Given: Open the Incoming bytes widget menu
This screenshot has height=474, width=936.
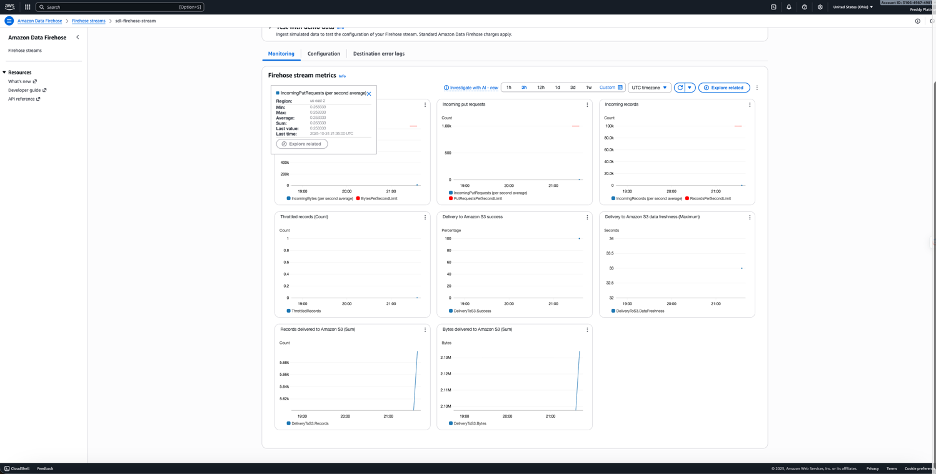Looking at the screenshot, I should coord(425,104).
